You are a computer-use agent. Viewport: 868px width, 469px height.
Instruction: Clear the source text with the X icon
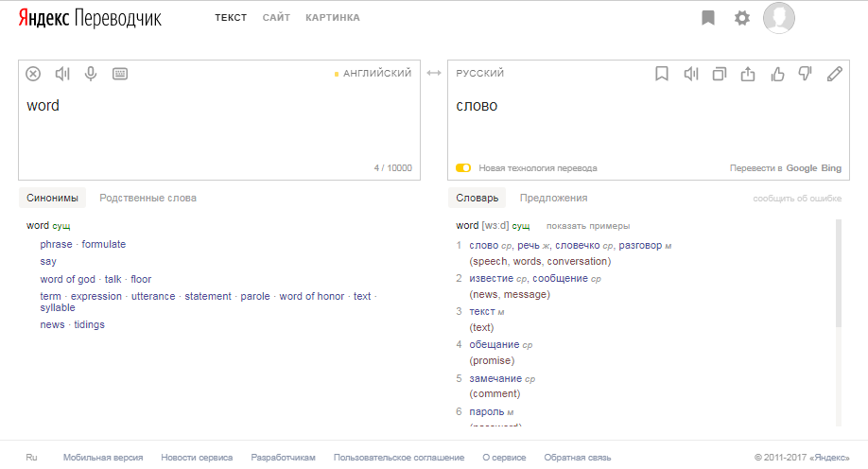click(33, 74)
